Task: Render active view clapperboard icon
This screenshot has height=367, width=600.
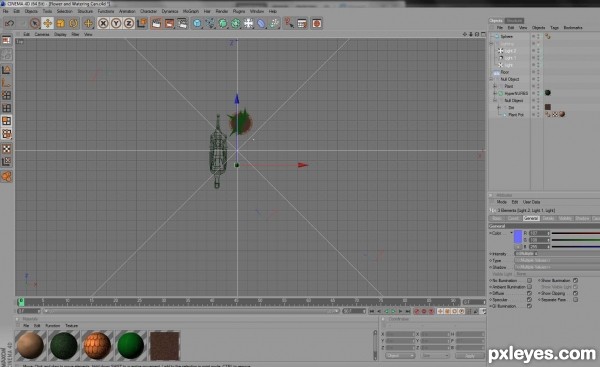Action: coord(156,23)
